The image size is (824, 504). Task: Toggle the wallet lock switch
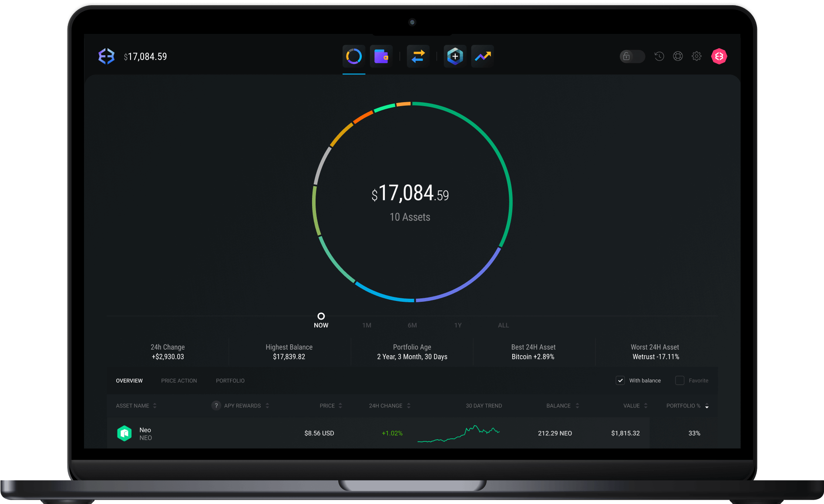click(x=632, y=56)
